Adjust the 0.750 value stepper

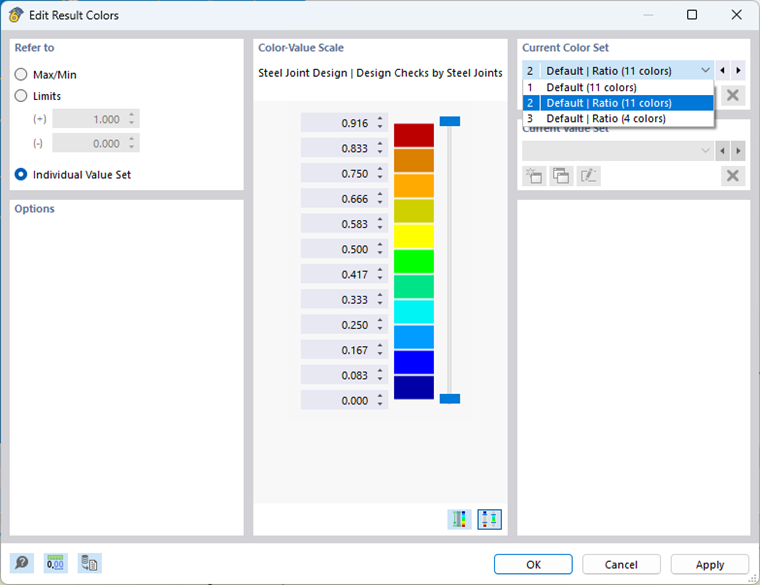(x=380, y=174)
